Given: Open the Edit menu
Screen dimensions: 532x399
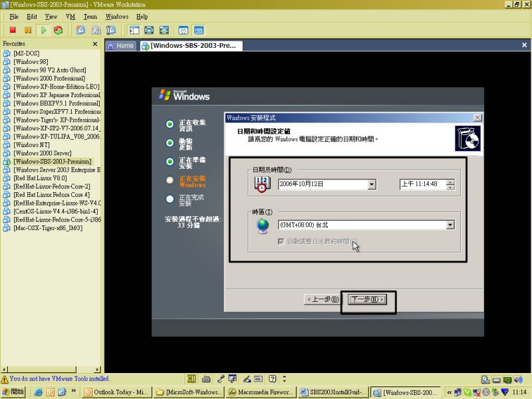Looking at the screenshot, I should 32,16.
